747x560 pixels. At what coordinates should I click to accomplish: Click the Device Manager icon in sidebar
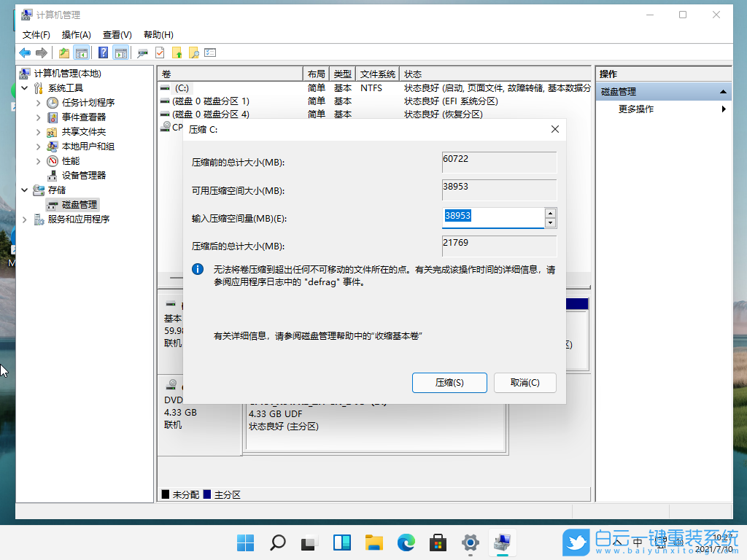(52, 175)
